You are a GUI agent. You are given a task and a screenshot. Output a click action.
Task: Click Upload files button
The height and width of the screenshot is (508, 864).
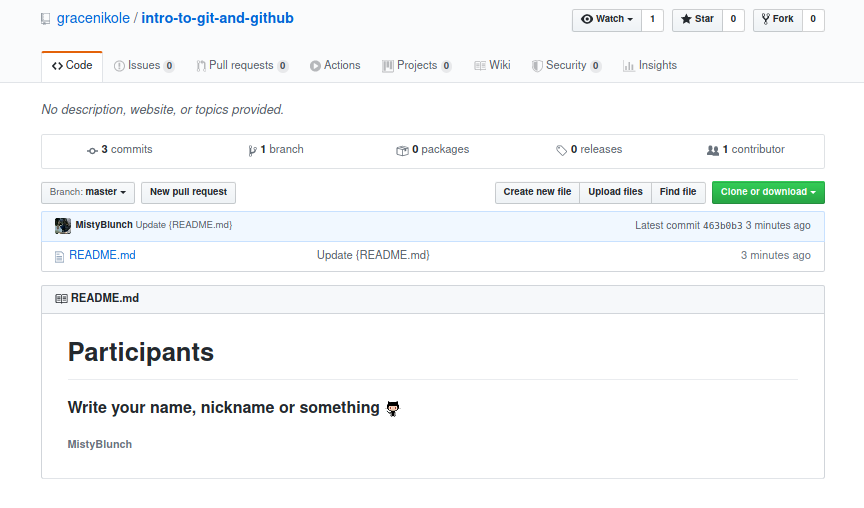[x=615, y=192]
